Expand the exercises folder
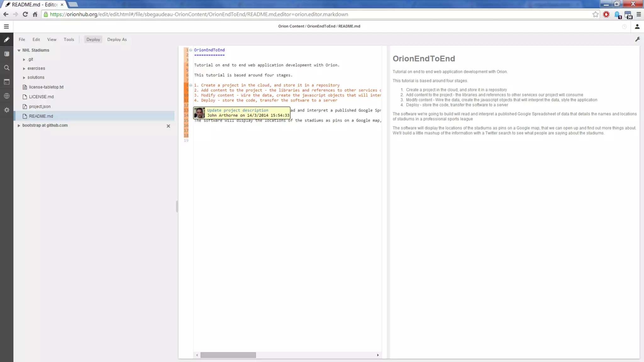Image resolution: width=644 pixels, height=362 pixels. 24,69
